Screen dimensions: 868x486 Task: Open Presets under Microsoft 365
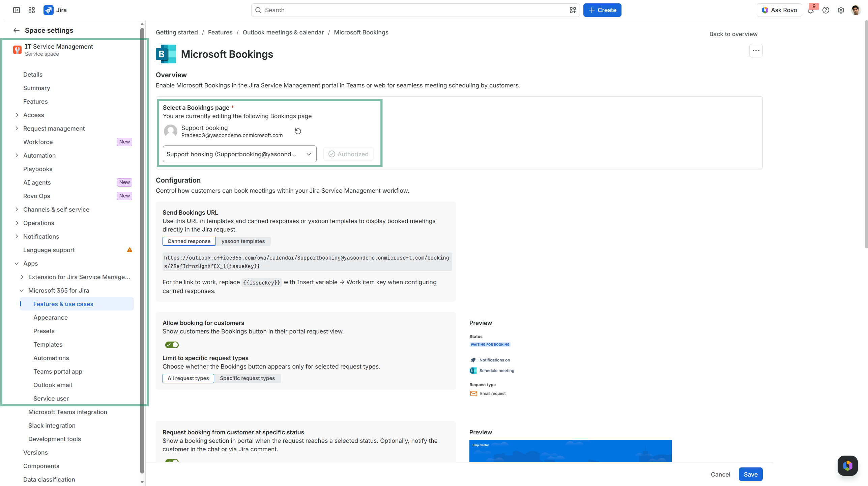coord(44,331)
